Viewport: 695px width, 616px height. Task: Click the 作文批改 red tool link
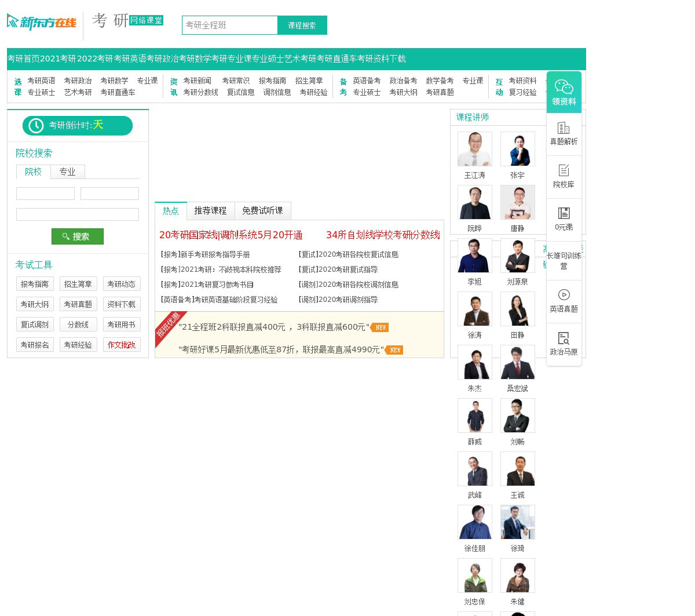tap(122, 345)
